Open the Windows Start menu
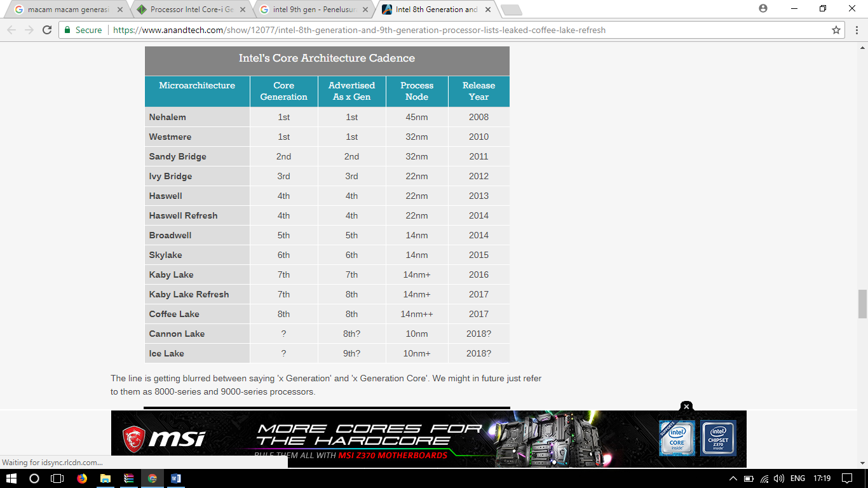Viewport: 868px width, 488px height. pos(13,478)
